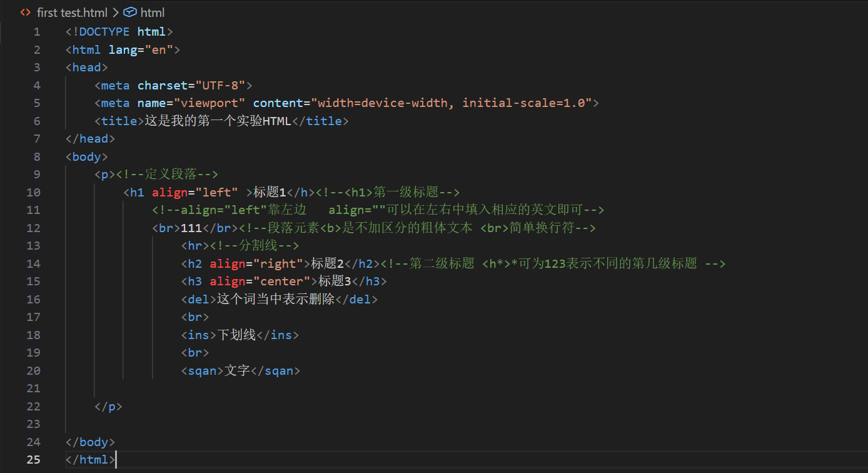The height and width of the screenshot is (473, 868).
Task: Select line number 1 in the gutter
Action: click(x=37, y=32)
